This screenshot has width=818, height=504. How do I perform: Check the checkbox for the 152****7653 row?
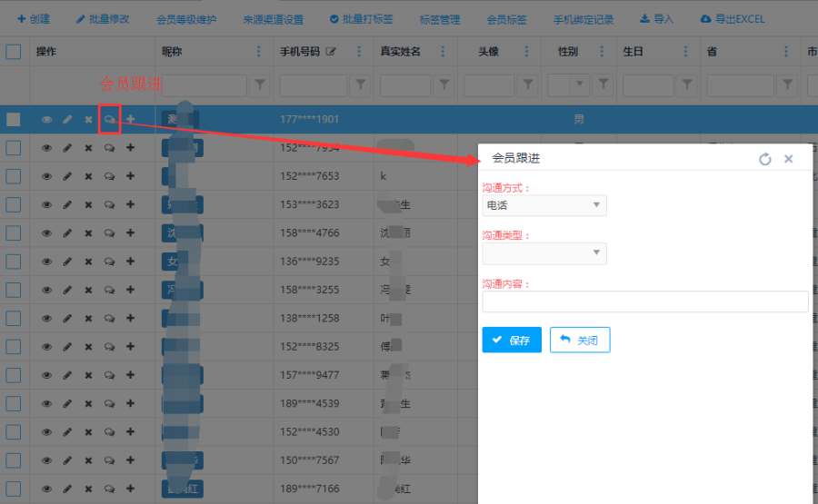pos(14,176)
